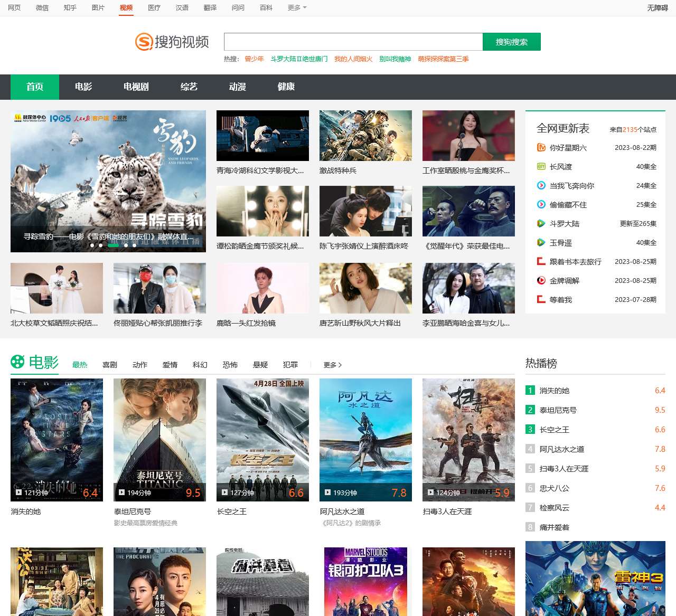This screenshot has width=676, height=616.
Task: Open the 无障碍 accessibility link
Action: point(658,8)
